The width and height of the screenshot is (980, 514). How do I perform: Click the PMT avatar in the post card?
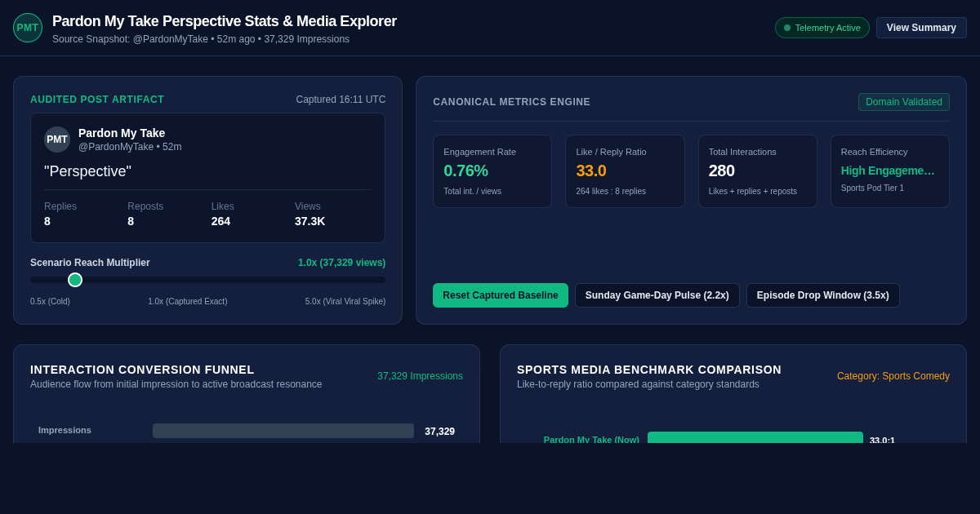coord(57,140)
